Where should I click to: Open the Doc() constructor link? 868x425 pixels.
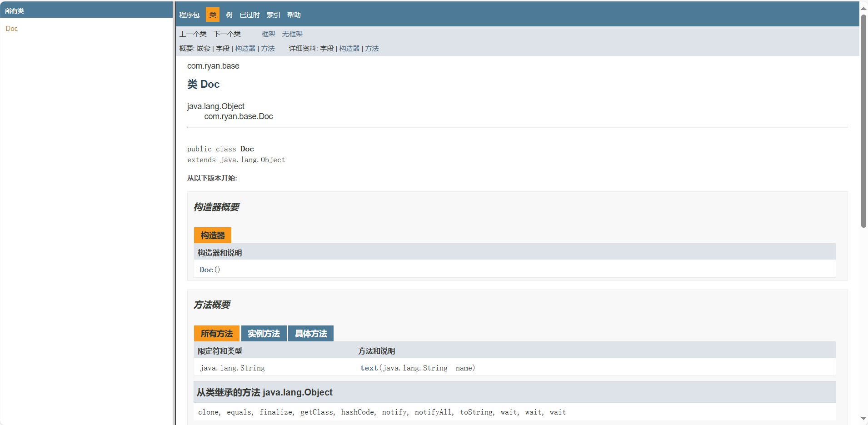tap(206, 270)
